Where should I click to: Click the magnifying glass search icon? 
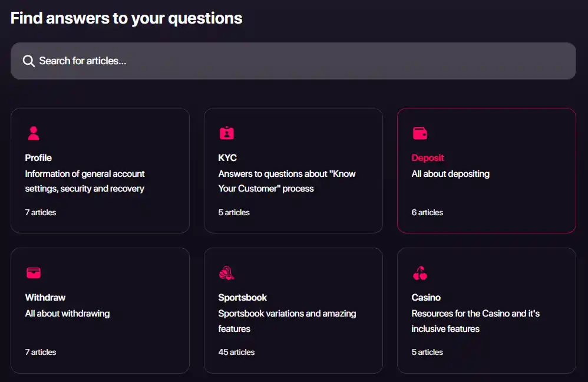click(x=28, y=61)
